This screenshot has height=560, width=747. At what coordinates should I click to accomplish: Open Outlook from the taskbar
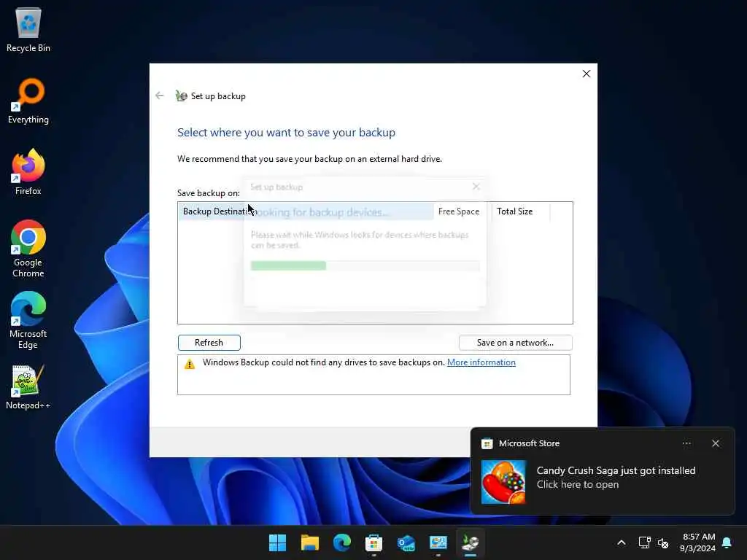click(406, 542)
